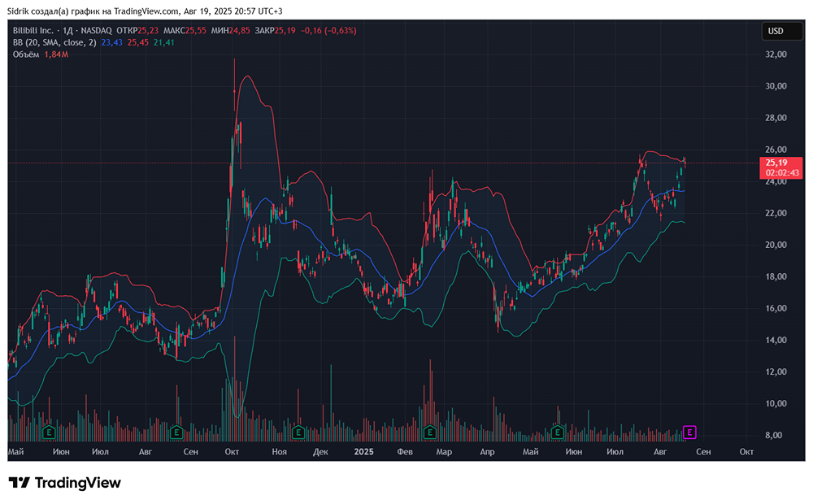
Task: Click the 32,00 price axis label
Action: point(776,54)
